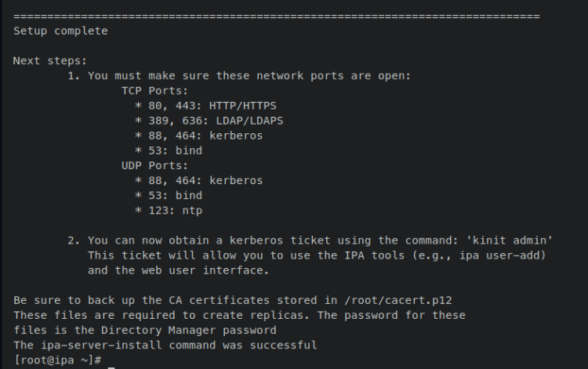Viewport: 588px width, 369px height.
Task: Click the 'Setup complete' heading text
Action: pos(60,31)
